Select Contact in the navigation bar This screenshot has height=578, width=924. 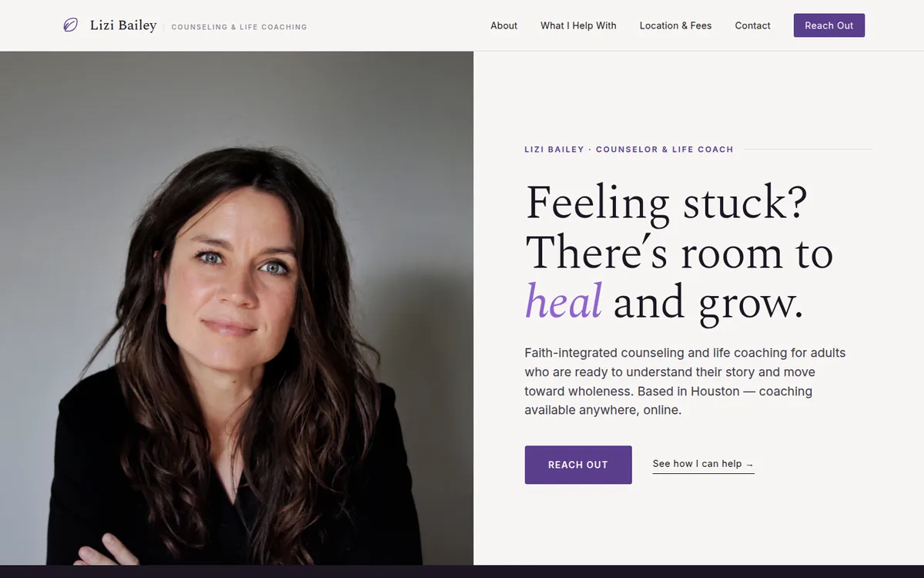click(752, 25)
